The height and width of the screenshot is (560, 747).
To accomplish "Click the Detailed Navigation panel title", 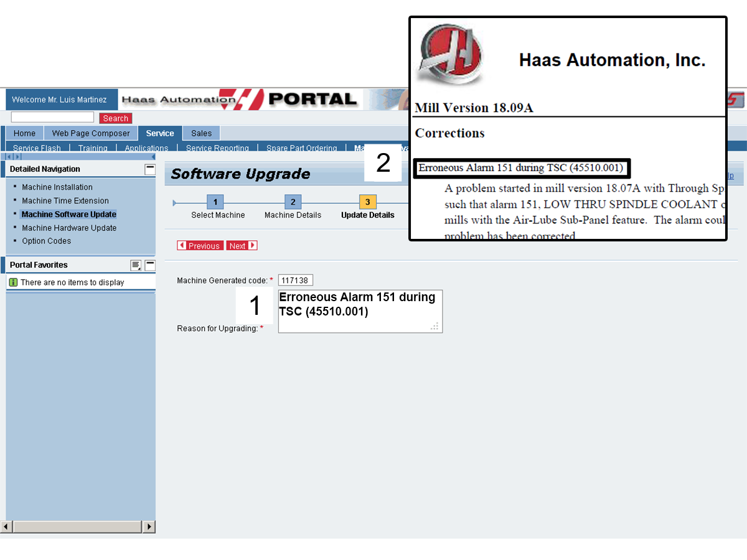I will coord(45,169).
